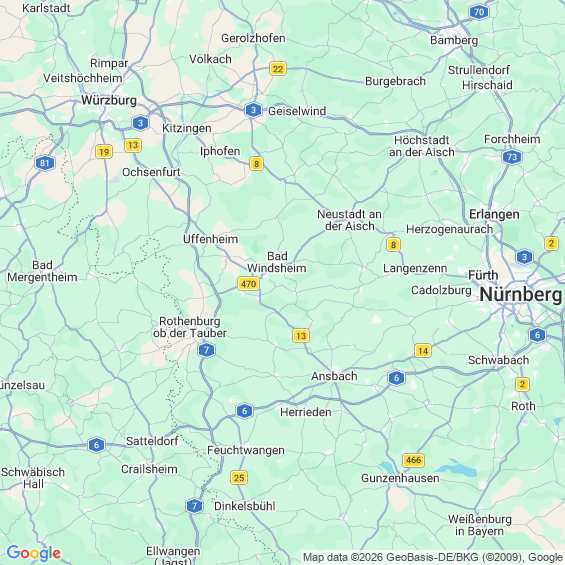Screen dimensions: 565x565
Task: Open the Google logo link
Action: point(34,553)
